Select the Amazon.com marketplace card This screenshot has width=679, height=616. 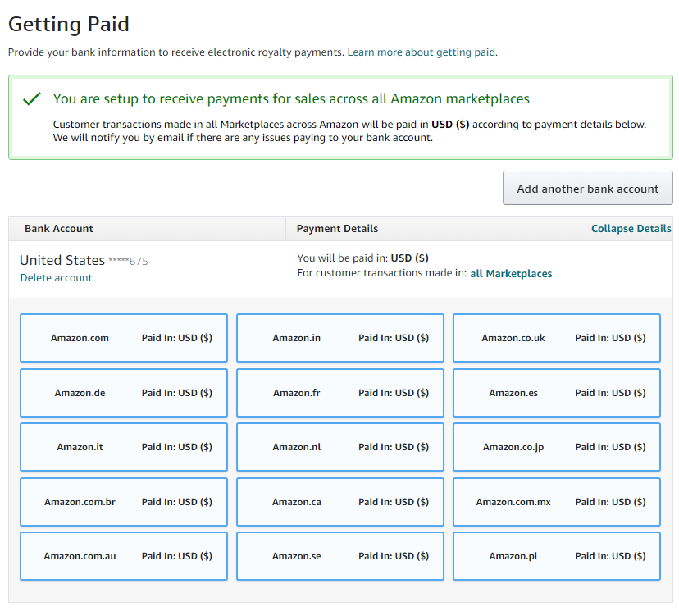coord(124,338)
